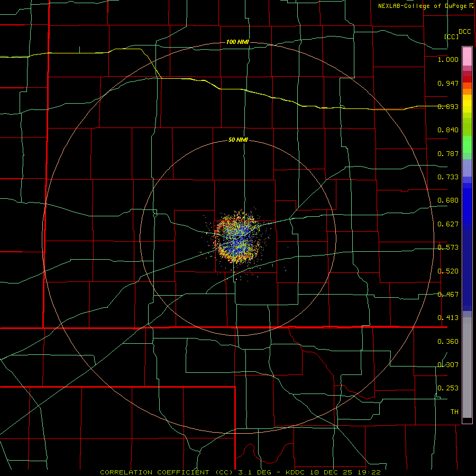Click the 50 NMI range ring label
This screenshot has height=476, width=476.
click(x=238, y=140)
